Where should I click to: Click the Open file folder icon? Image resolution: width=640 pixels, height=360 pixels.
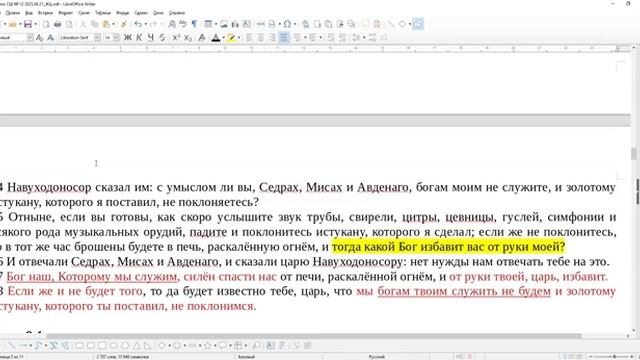coord(13,24)
